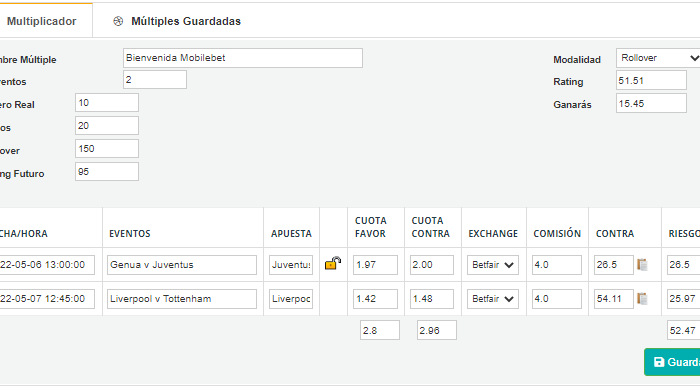The height and width of the screenshot is (387, 700).
Task: Copy the 54.11 contra amount using clipboard icon
Action: (x=642, y=299)
